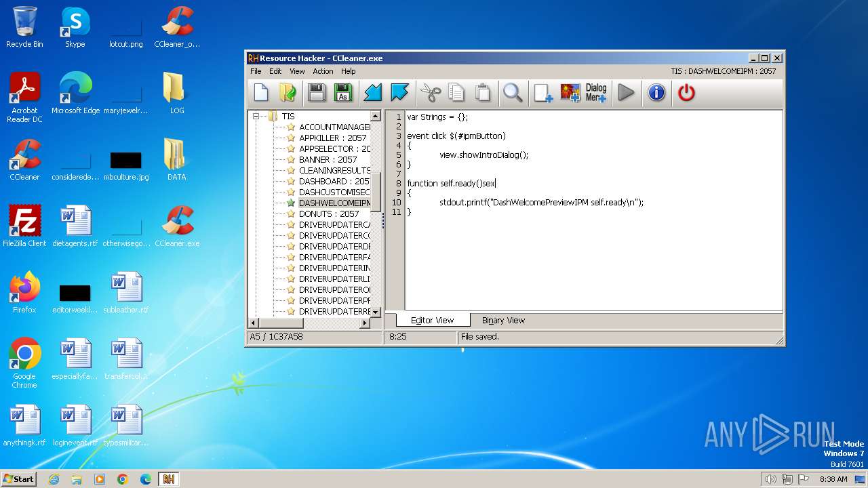Screen dimensions: 868x488
Task: Open the View menu
Action: (297, 71)
